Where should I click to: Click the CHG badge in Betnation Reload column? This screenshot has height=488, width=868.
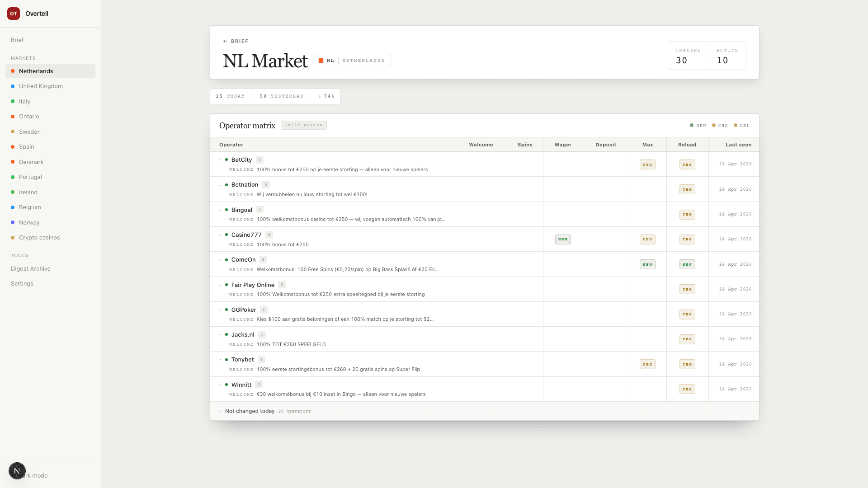(687, 189)
